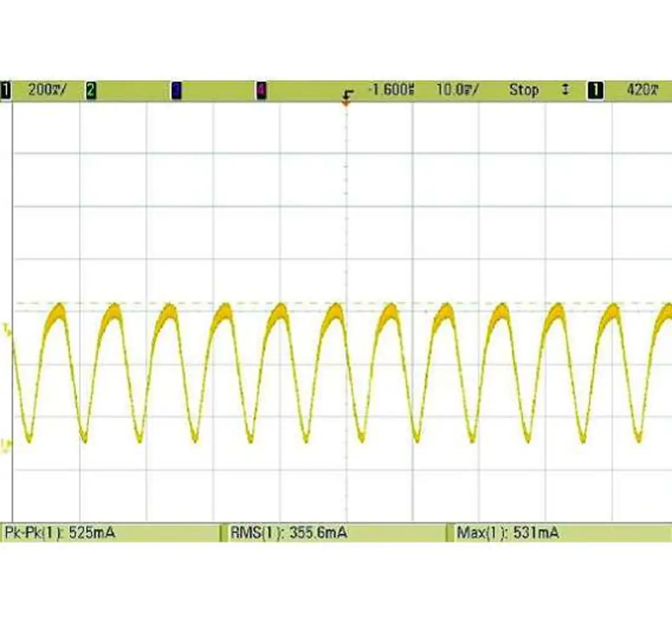
Task: Click the leftmost waveform peak
Action: coord(59,306)
